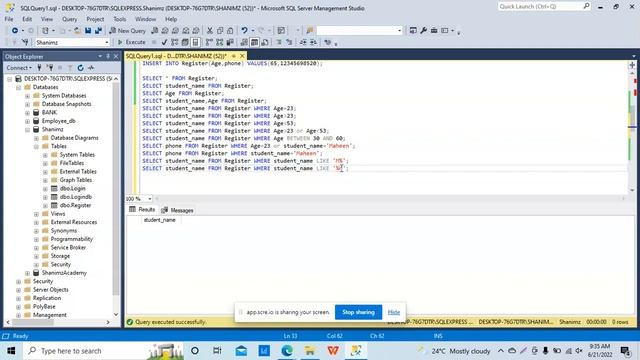Execute the current query
This screenshot has height=360, width=640.
[131, 42]
